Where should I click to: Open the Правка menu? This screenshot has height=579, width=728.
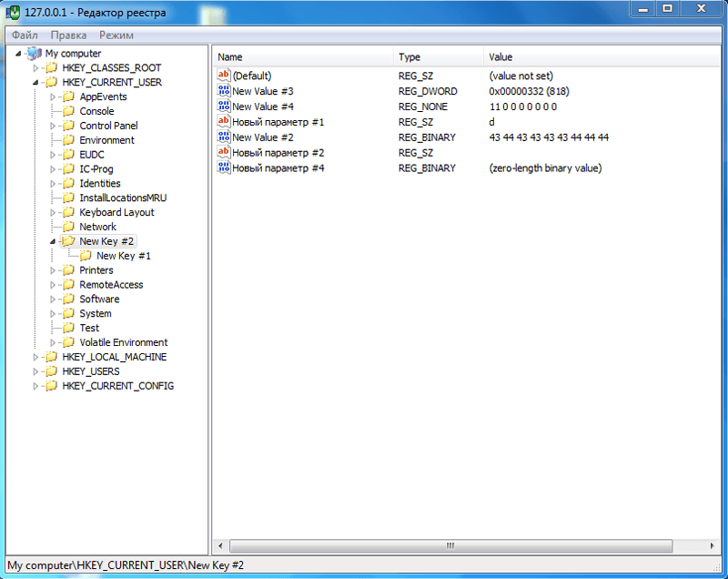(x=68, y=36)
